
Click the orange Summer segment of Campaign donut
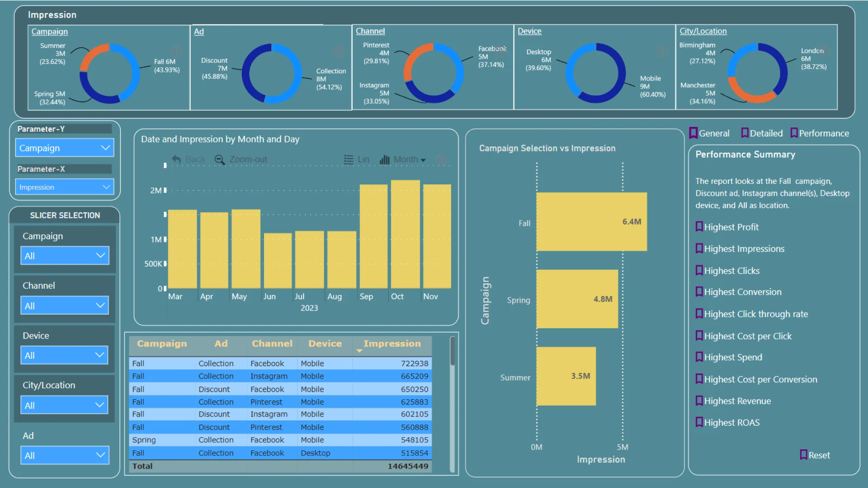tap(93, 55)
